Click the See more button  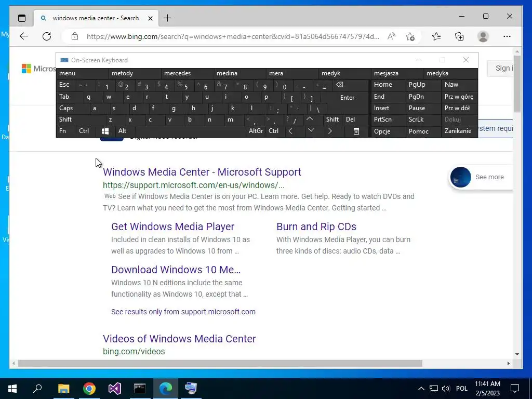(481, 177)
